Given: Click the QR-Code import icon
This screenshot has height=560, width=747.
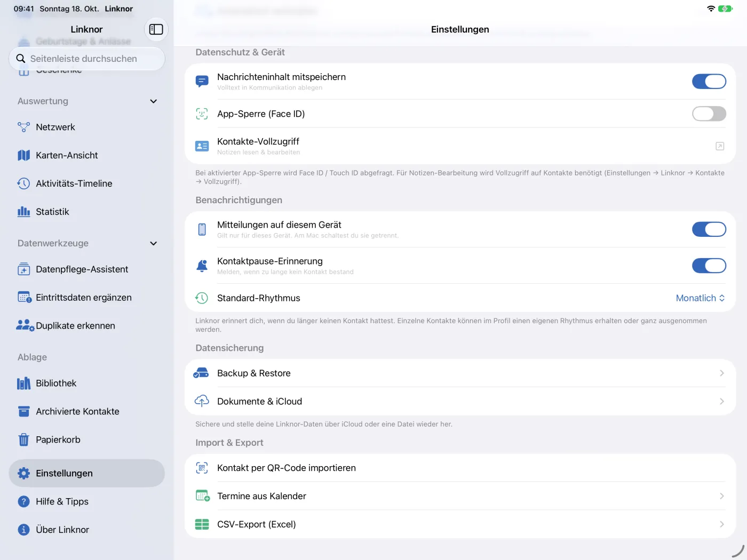Looking at the screenshot, I should point(202,468).
